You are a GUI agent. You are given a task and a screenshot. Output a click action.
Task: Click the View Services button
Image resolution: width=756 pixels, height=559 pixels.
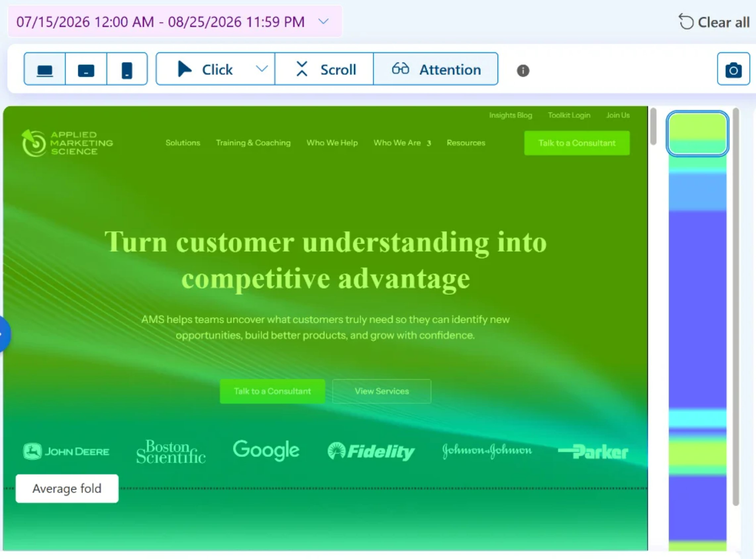(381, 391)
